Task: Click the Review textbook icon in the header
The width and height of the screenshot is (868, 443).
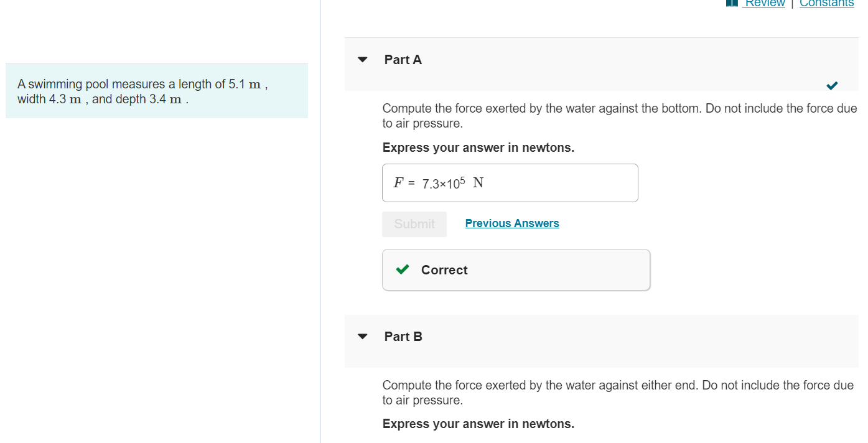Action: pos(731,3)
